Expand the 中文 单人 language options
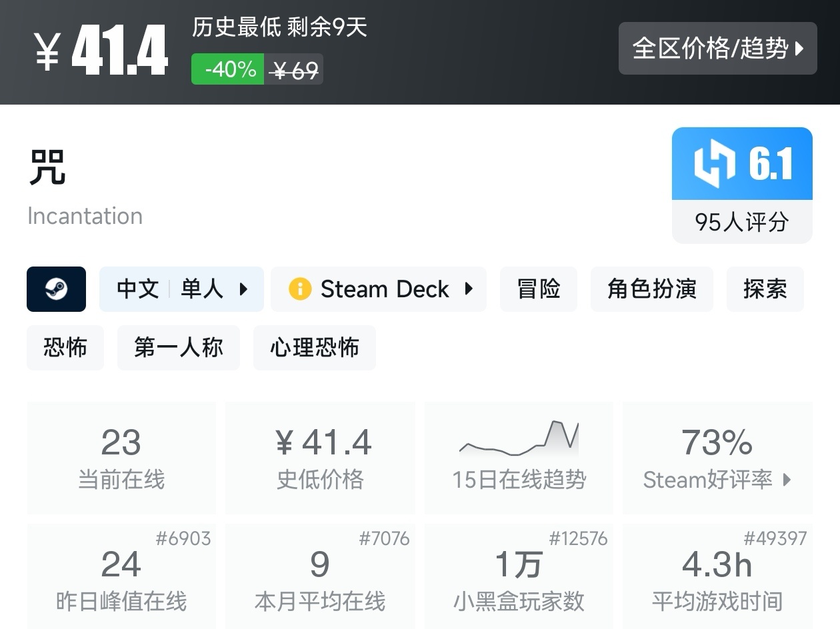The width and height of the screenshot is (840, 629). point(181,289)
